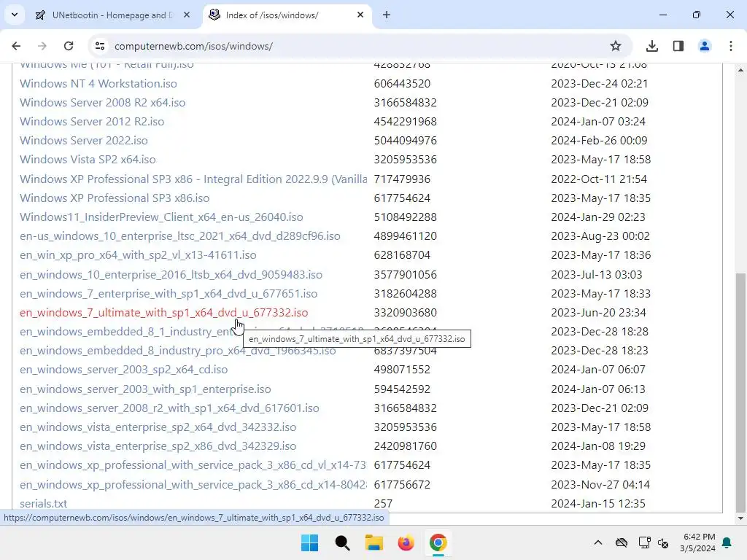Select the file size 3320903680
The image size is (747, 560).
pyautogui.click(x=406, y=313)
